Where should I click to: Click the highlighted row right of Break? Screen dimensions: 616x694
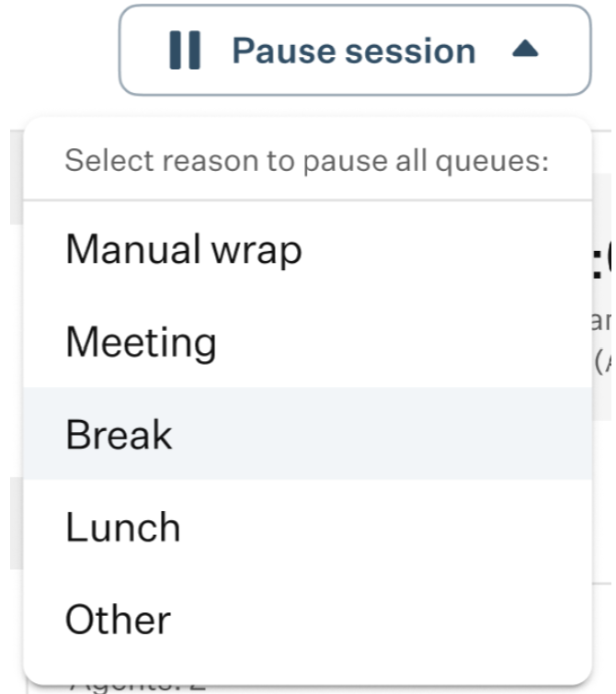click(381, 434)
